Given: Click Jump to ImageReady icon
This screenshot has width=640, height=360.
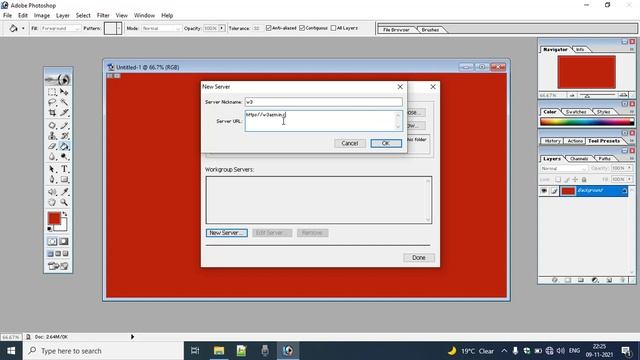Looking at the screenshot, I should [58, 266].
